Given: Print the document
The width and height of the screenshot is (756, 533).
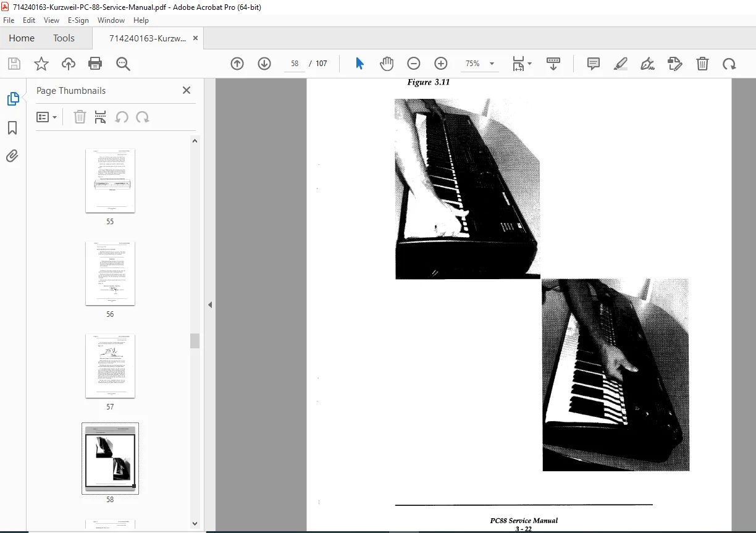Looking at the screenshot, I should (x=95, y=64).
